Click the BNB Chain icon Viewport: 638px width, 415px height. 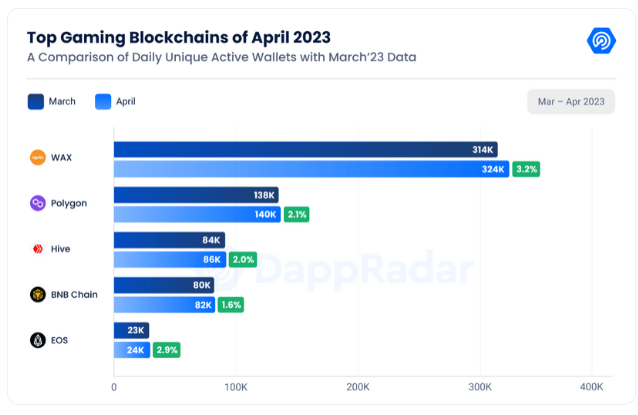coord(38,294)
